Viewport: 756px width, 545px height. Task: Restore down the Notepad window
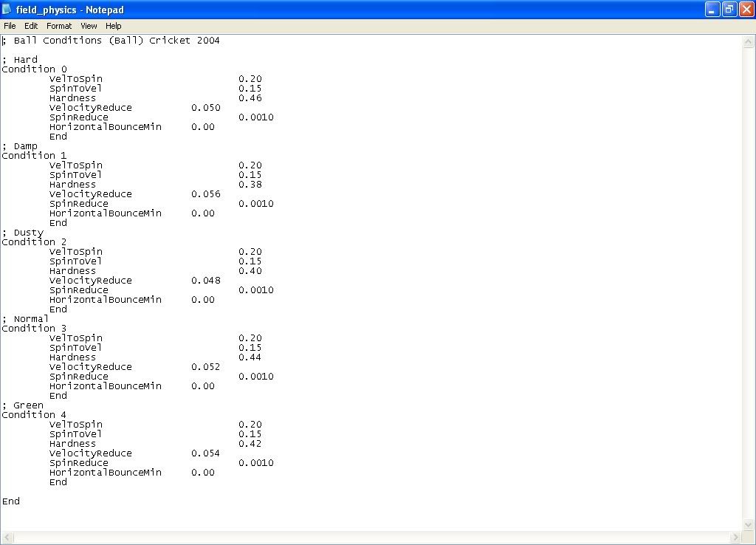729,10
